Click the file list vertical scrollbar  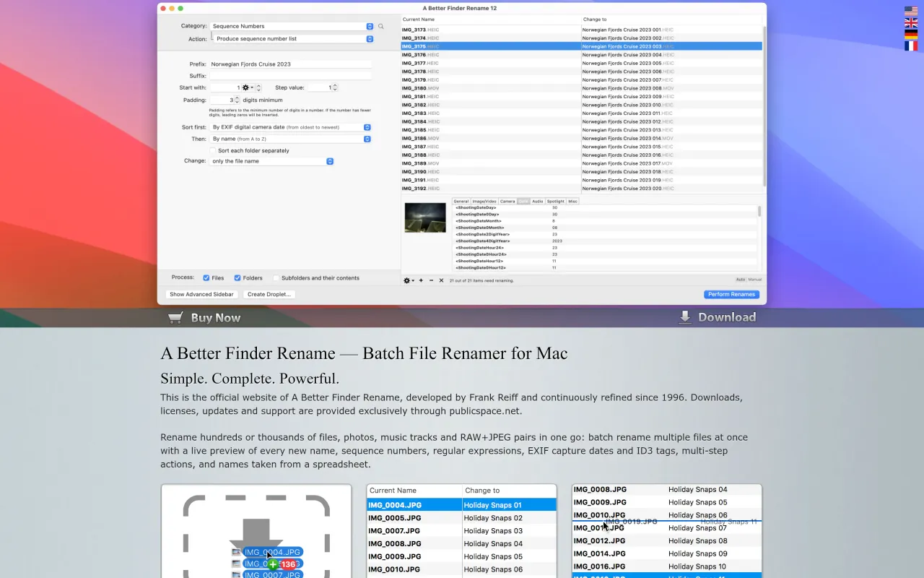[764, 108]
